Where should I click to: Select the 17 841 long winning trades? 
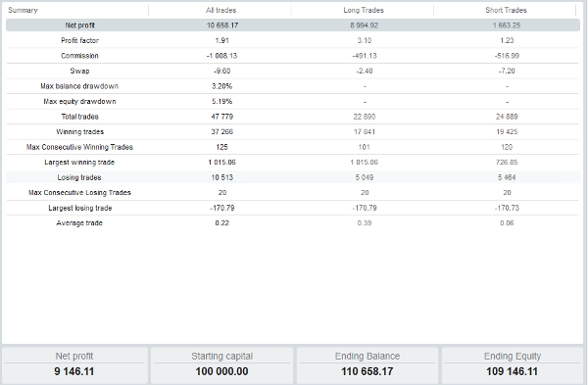pos(365,131)
